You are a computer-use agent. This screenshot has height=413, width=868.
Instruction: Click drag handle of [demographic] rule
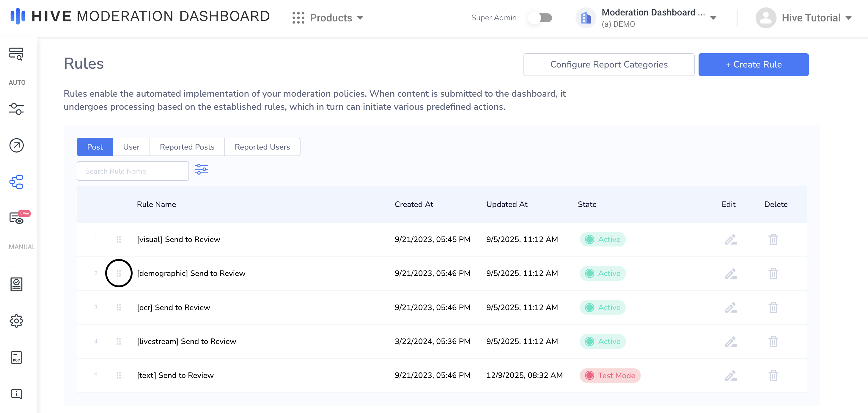point(119,273)
